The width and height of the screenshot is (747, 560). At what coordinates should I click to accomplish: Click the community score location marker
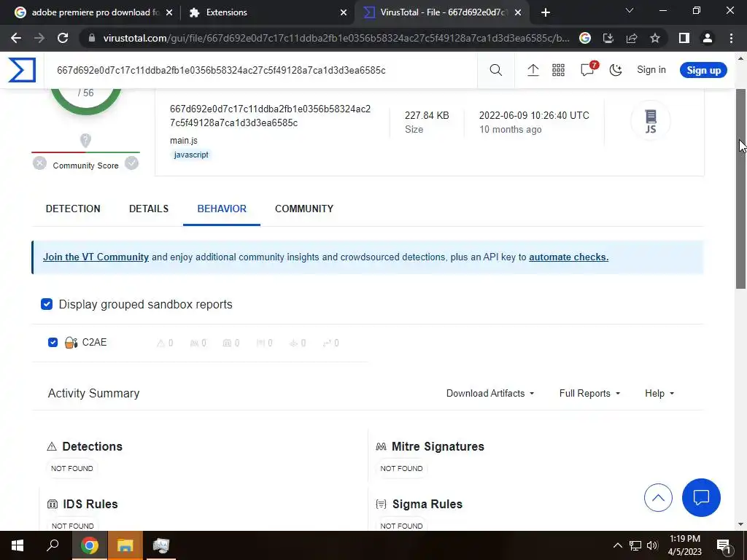click(85, 141)
